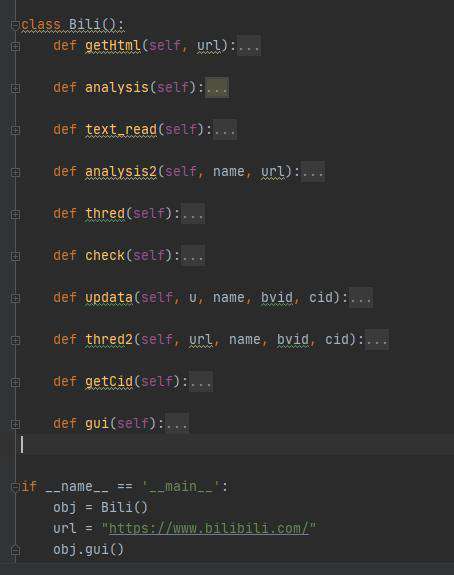Unfold the ellipsis after text_read(self):
This screenshot has width=454, height=575.
coord(225,129)
